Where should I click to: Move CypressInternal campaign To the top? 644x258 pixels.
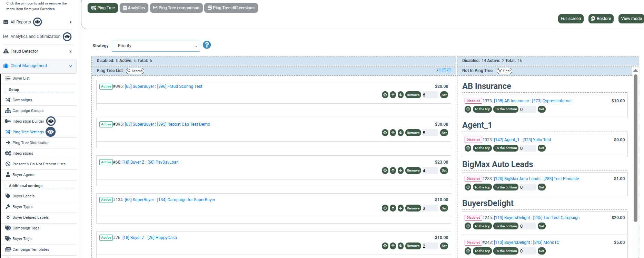click(482, 109)
